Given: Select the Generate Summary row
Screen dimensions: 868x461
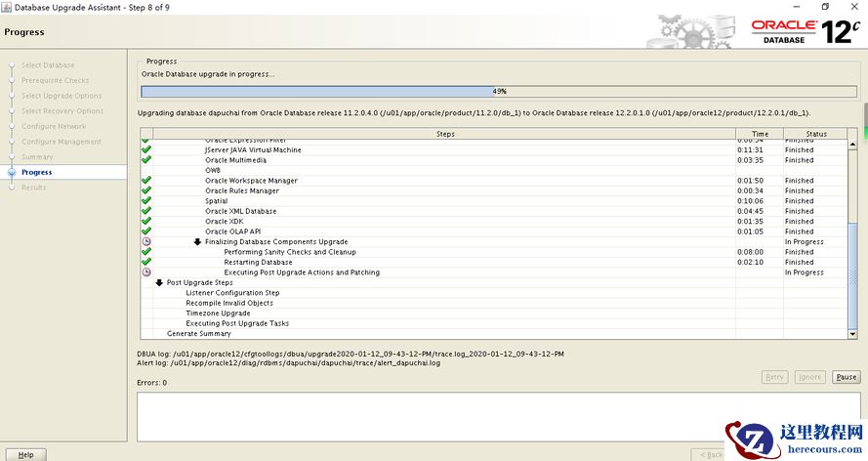Looking at the screenshot, I should click(x=494, y=334).
